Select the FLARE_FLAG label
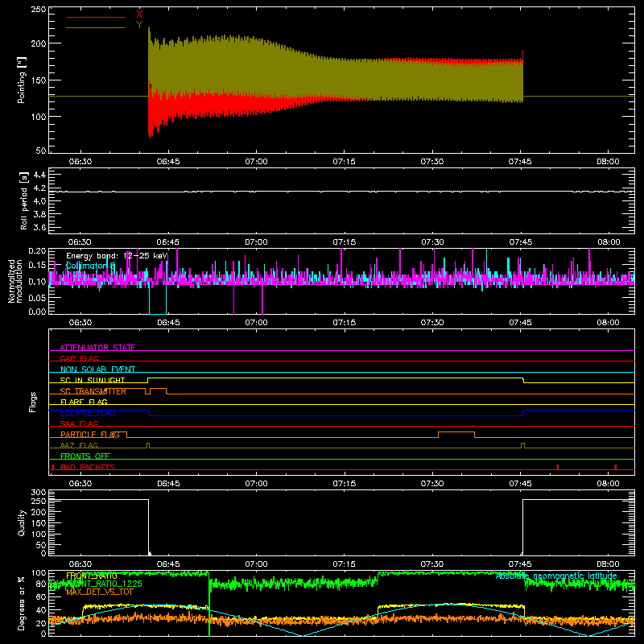Image resolution: width=644 pixels, height=644 pixels. coord(84,402)
